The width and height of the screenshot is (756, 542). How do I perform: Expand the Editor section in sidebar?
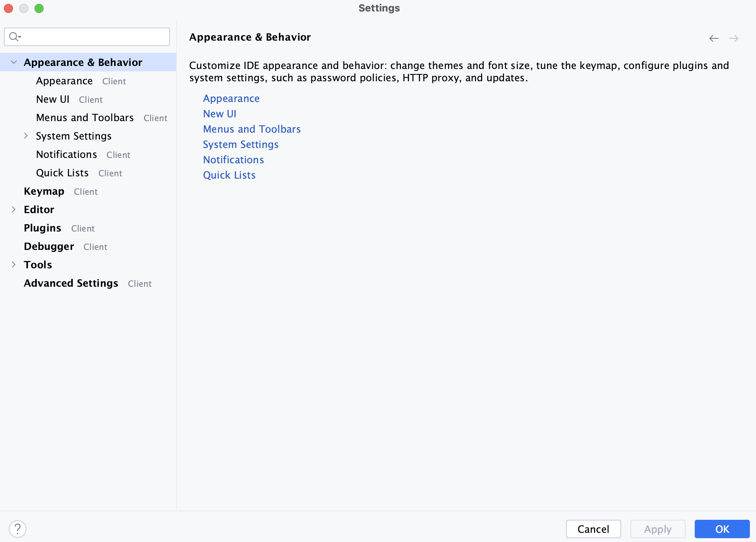(x=13, y=209)
